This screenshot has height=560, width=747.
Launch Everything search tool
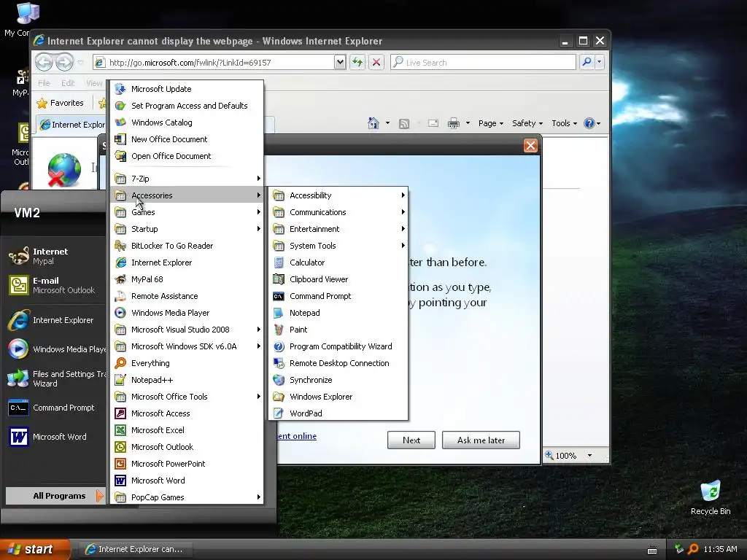(x=187, y=363)
